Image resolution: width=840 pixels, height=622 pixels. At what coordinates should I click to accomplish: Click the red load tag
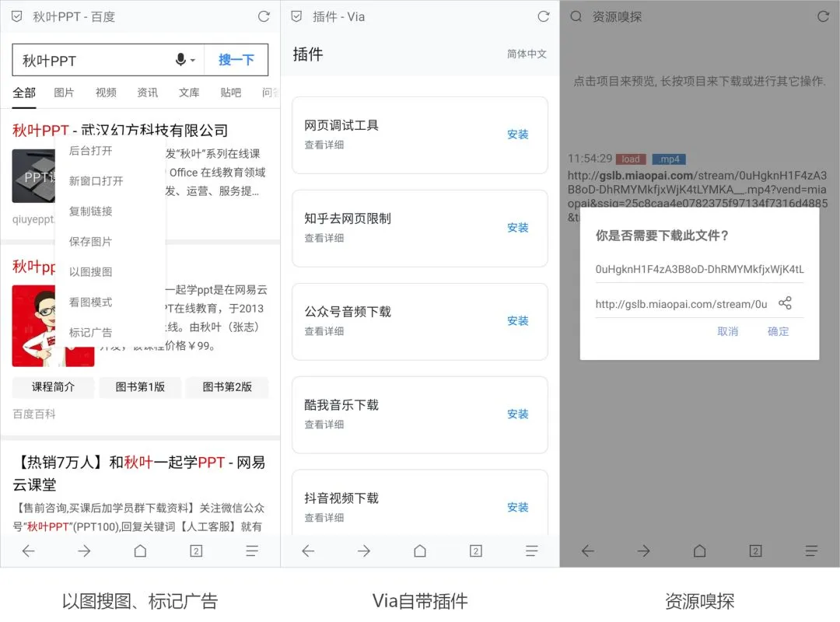631,159
